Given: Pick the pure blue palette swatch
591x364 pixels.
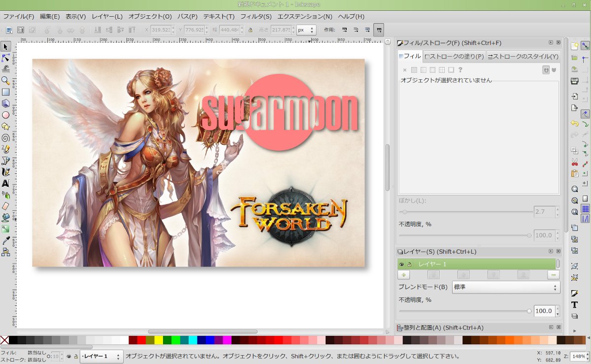Looking at the screenshot, I should pos(210,340).
